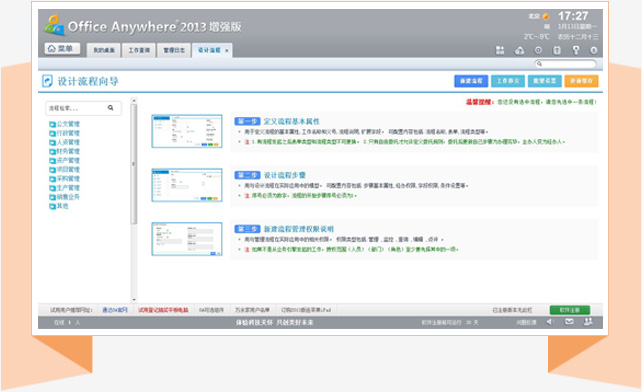Focus the top-right global search box

[x=565, y=64]
